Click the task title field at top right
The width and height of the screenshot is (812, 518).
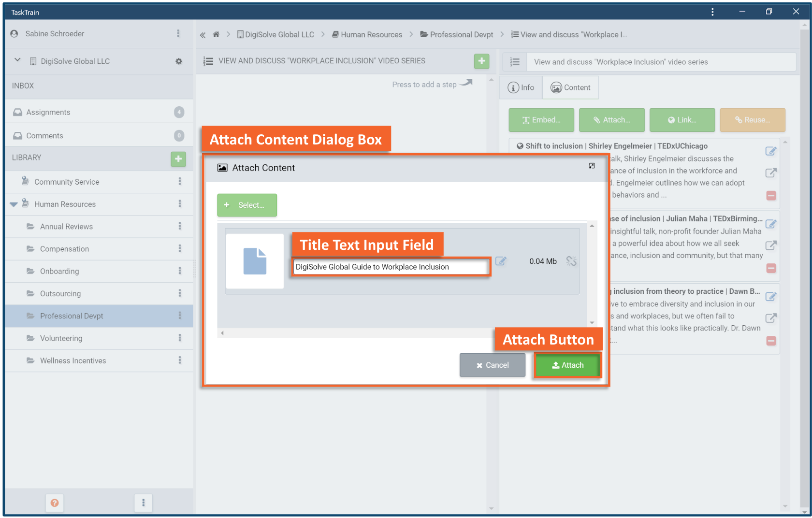[661, 62]
